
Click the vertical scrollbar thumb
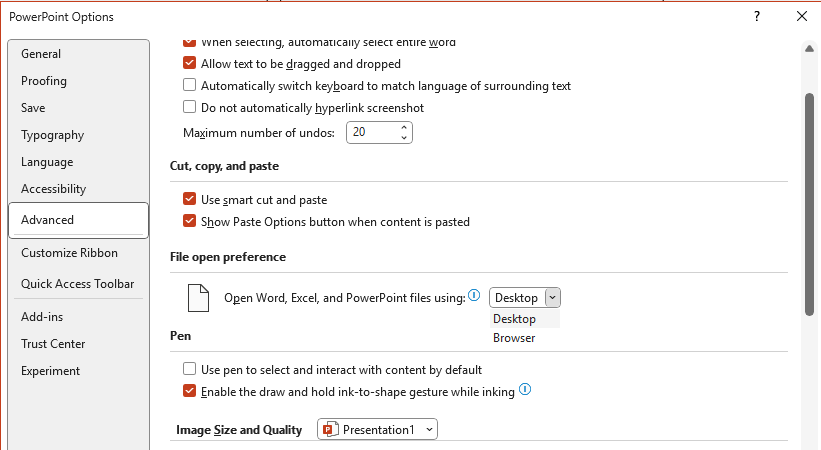(x=809, y=204)
